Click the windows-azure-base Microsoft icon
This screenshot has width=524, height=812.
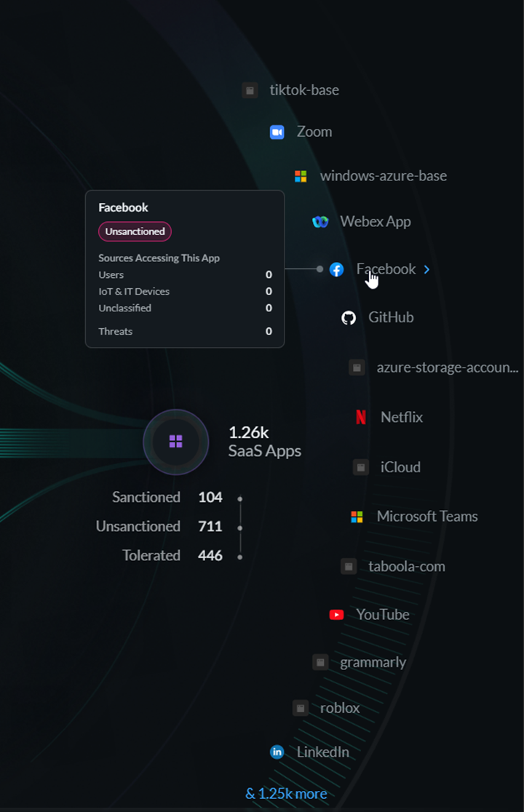301,176
